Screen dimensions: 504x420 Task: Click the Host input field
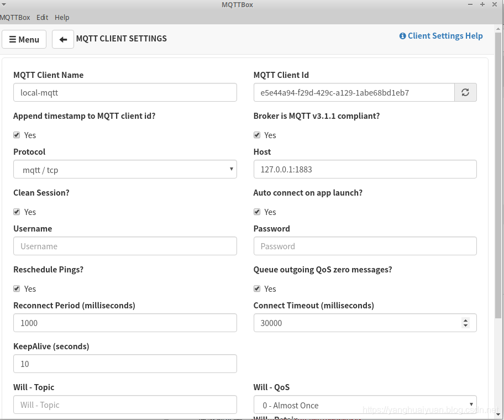(365, 169)
